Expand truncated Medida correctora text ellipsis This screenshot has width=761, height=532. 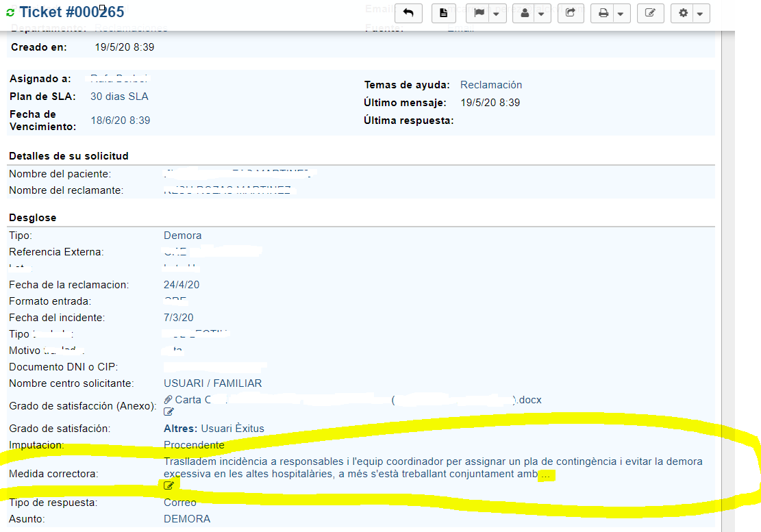click(x=545, y=474)
